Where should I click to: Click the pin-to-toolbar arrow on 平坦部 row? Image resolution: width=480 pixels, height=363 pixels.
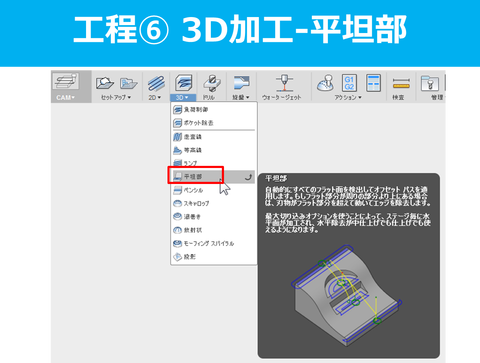tap(248, 177)
